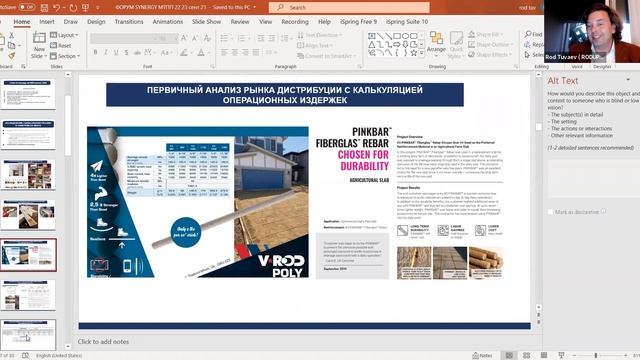Click Decrease Font Size icon
The height and width of the screenshot is (360, 640).
[195, 38]
